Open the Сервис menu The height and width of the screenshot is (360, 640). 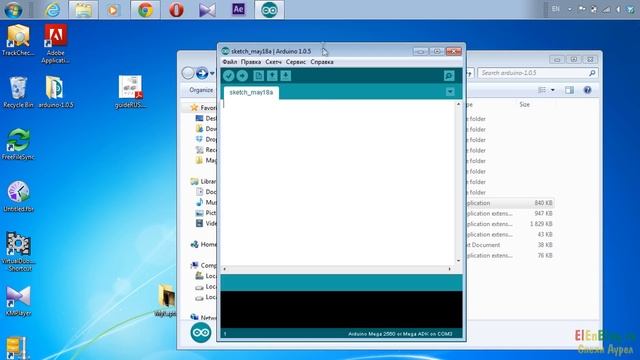coord(296,62)
